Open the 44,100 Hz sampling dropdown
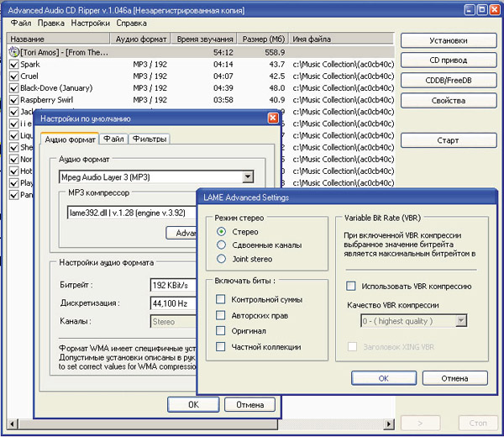Image resolution: width=504 pixels, height=437 pixels. (173, 303)
